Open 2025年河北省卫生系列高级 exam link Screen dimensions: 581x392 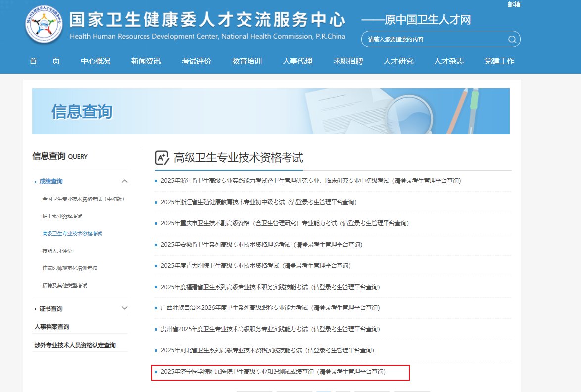[267, 350]
